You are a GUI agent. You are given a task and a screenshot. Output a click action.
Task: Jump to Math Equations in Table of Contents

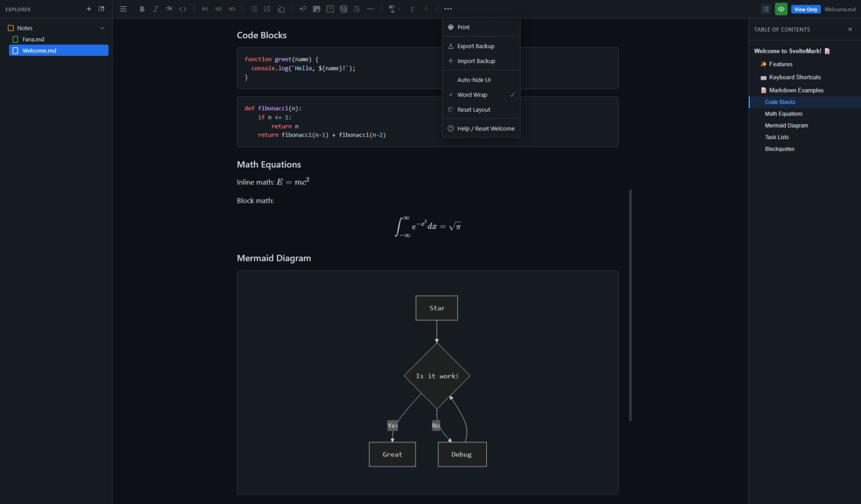coord(783,114)
